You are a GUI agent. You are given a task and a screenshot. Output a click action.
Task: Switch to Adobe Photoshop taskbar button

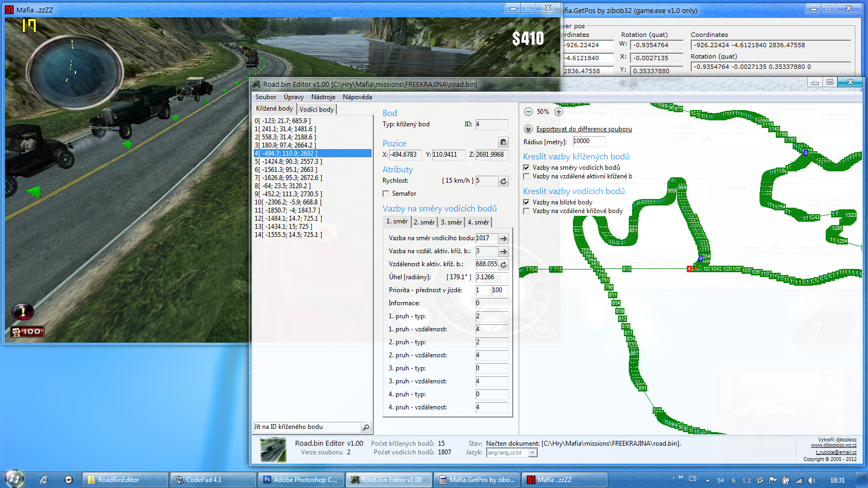301,480
